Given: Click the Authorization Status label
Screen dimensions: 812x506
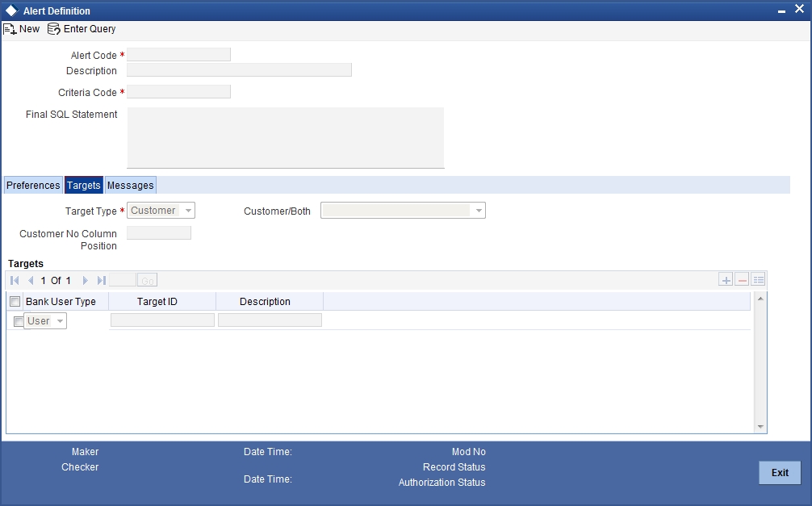Looking at the screenshot, I should 442,482.
